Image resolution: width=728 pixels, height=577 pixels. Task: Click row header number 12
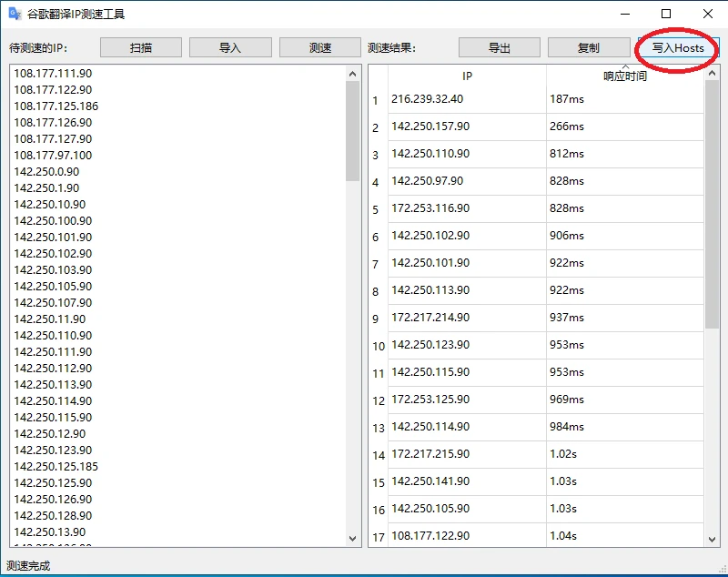[x=378, y=400]
